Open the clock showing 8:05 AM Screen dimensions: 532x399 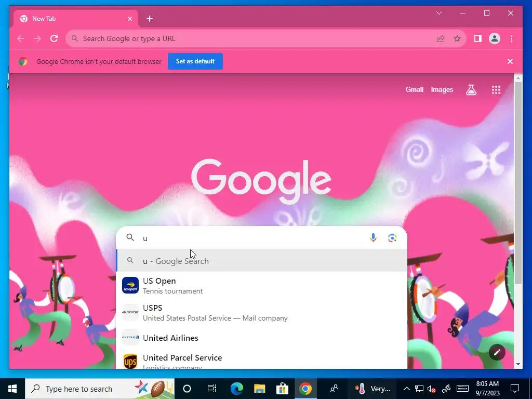pyautogui.click(x=487, y=389)
